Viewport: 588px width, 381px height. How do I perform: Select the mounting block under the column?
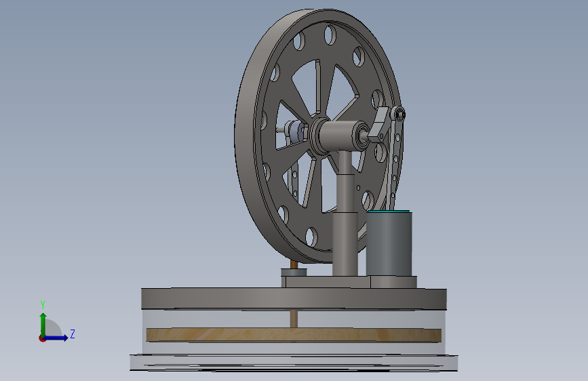[349, 282]
